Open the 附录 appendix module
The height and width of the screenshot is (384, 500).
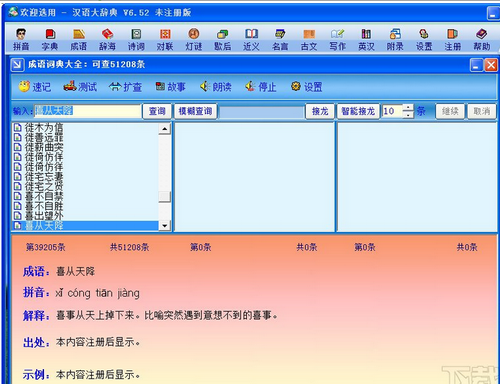point(395,40)
